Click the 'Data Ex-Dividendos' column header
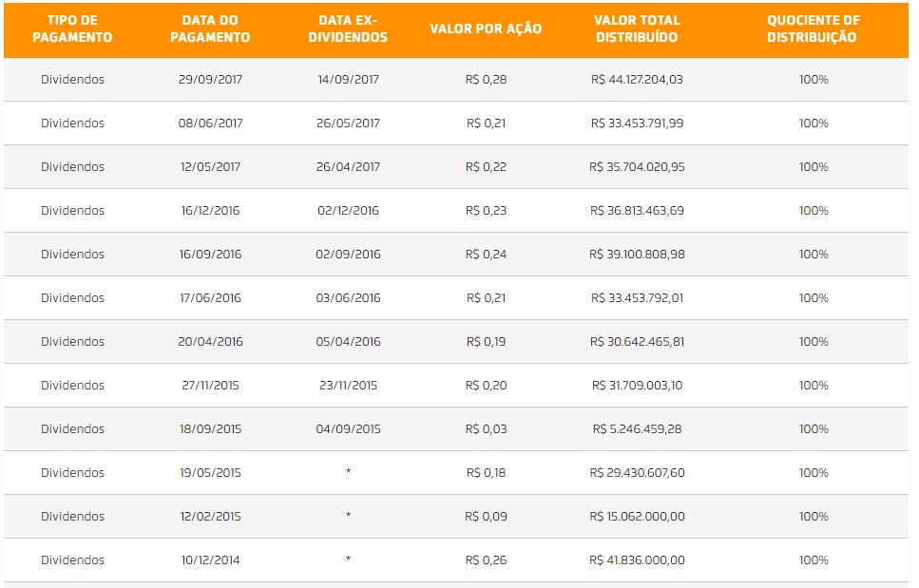The width and height of the screenshot is (919, 588). tap(348, 28)
